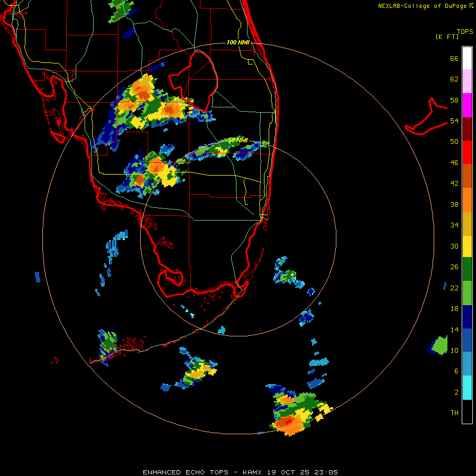476x476 pixels.
Task: Click the 30 legend value
Action: pyautogui.click(x=454, y=246)
